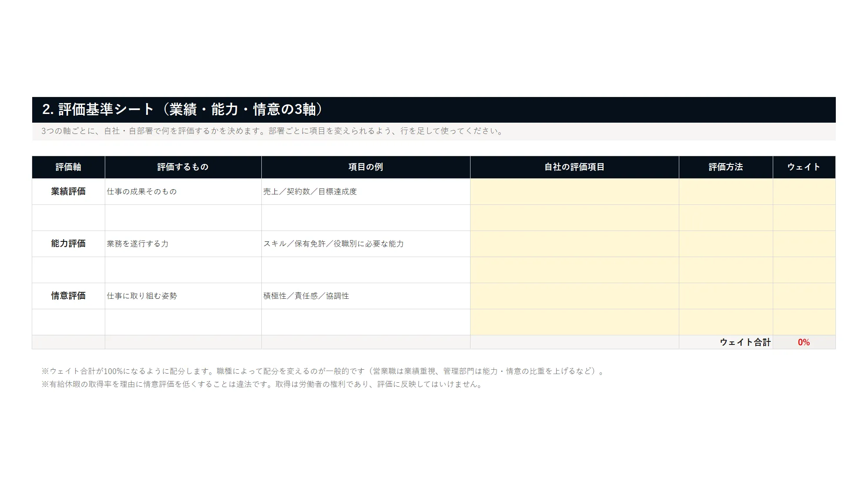The height and width of the screenshot is (488, 868).
Task: Click ウェイト input cell in 能力評価 row
Action: (804, 244)
